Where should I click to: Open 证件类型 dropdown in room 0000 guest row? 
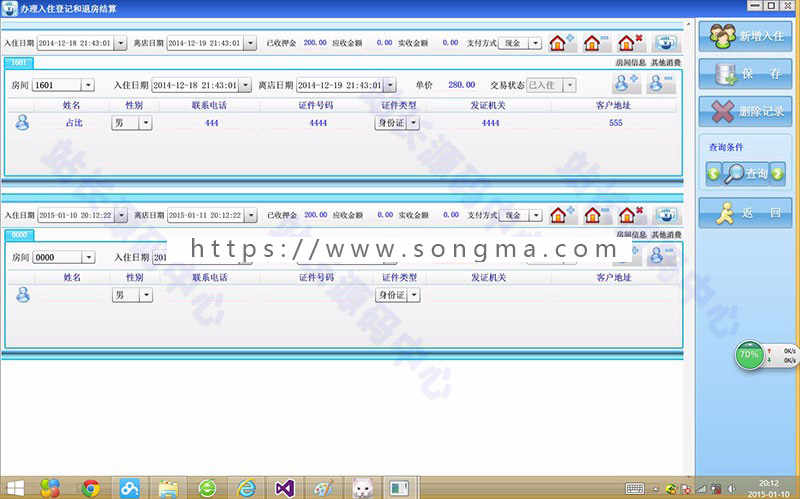tap(414, 295)
